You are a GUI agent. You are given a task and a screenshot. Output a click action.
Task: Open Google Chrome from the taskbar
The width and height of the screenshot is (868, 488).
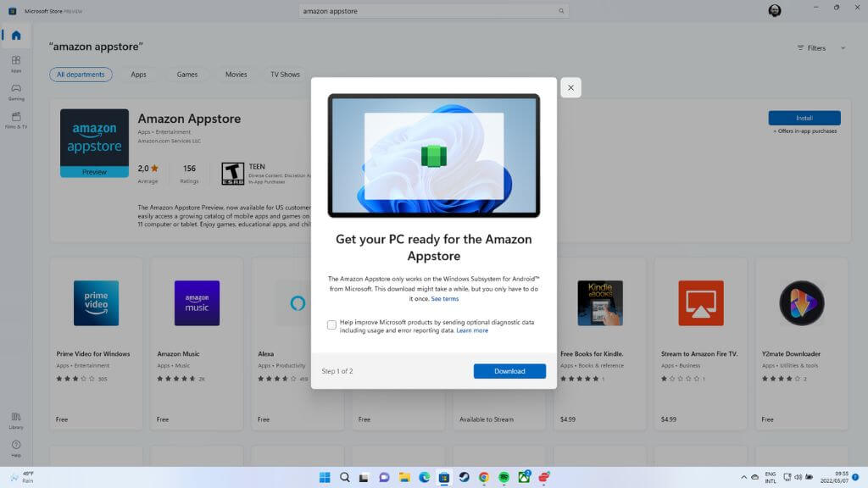(x=484, y=477)
